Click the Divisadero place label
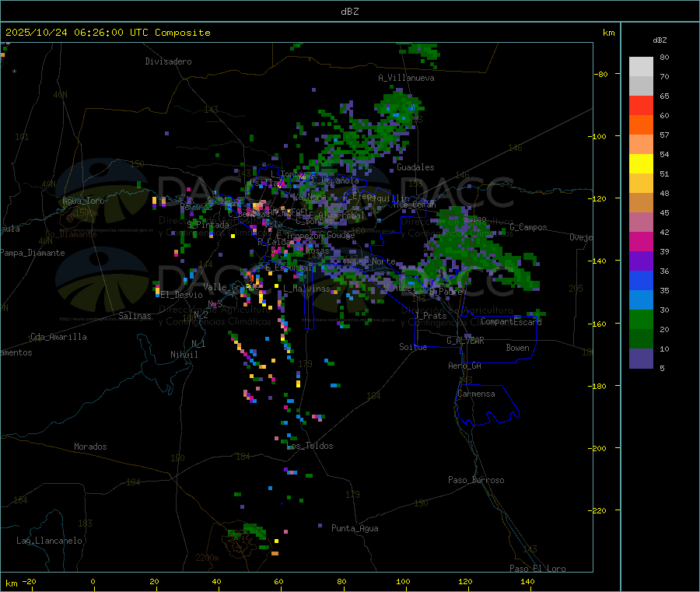700x592 pixels. pos(168,61)
